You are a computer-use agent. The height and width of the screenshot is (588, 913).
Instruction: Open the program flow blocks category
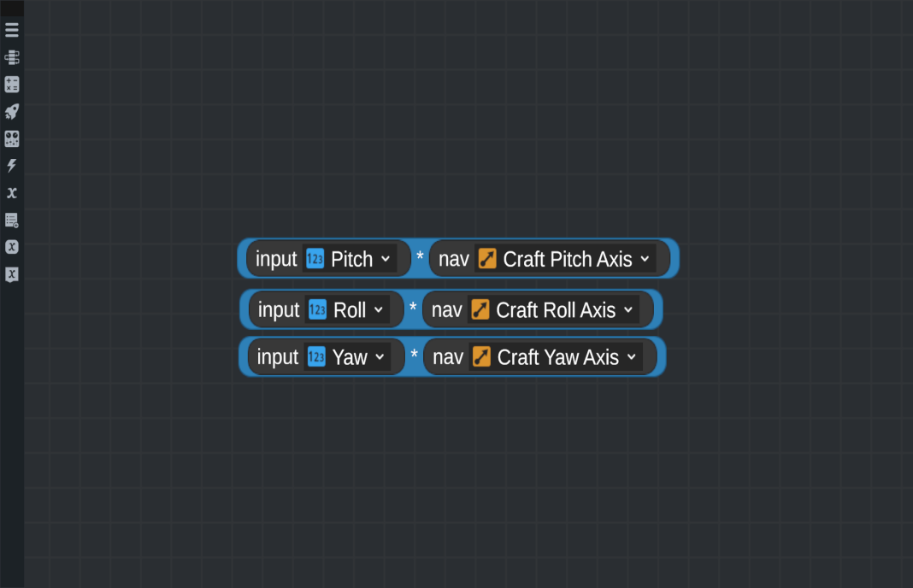pos(12,57)
